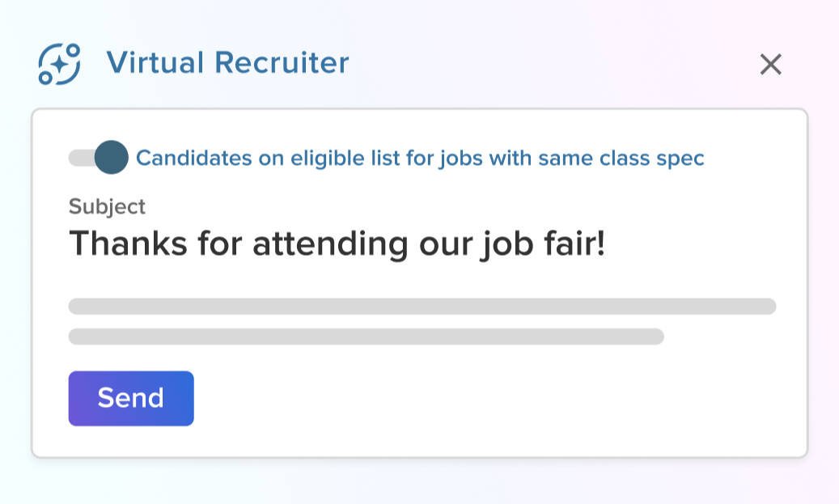Viewport: 839px width, 504px height.
Task: Click the circular dot on the sparkle emblem
Action: pyautogui.click(x=74, y=50)
